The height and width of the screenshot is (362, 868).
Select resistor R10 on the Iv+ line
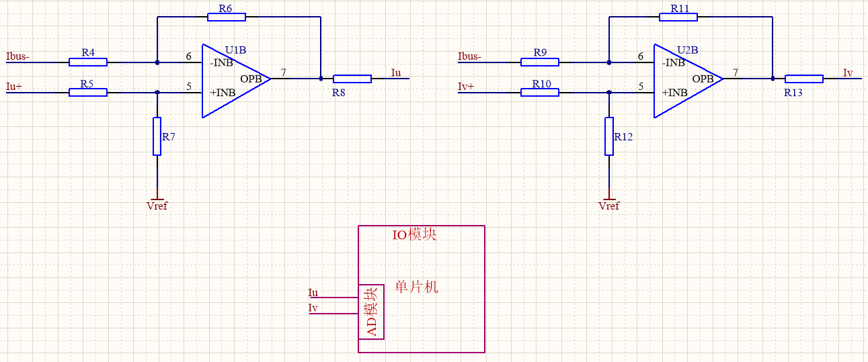(539, 92)
